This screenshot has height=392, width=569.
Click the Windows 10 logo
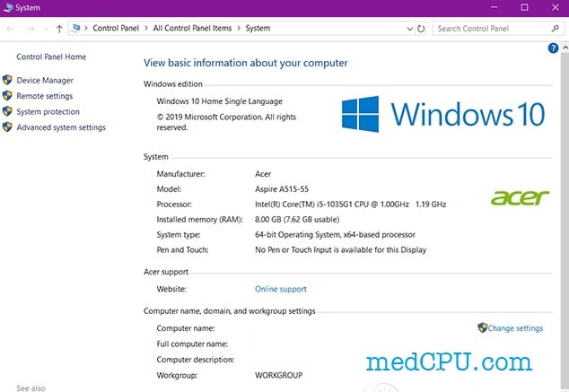click(x=443, y=114)
